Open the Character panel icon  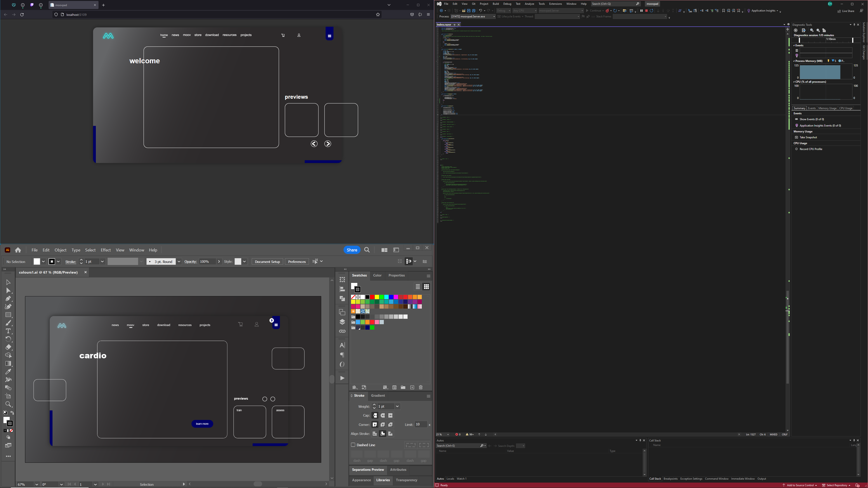point(342,345)
